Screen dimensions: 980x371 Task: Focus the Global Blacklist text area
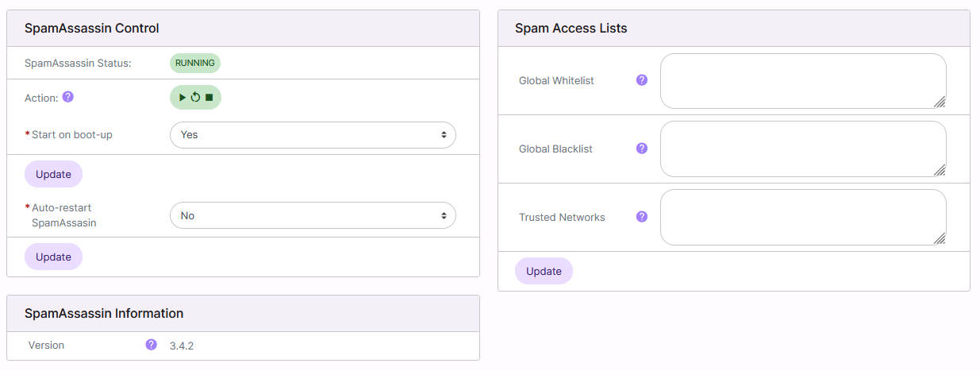803,149
